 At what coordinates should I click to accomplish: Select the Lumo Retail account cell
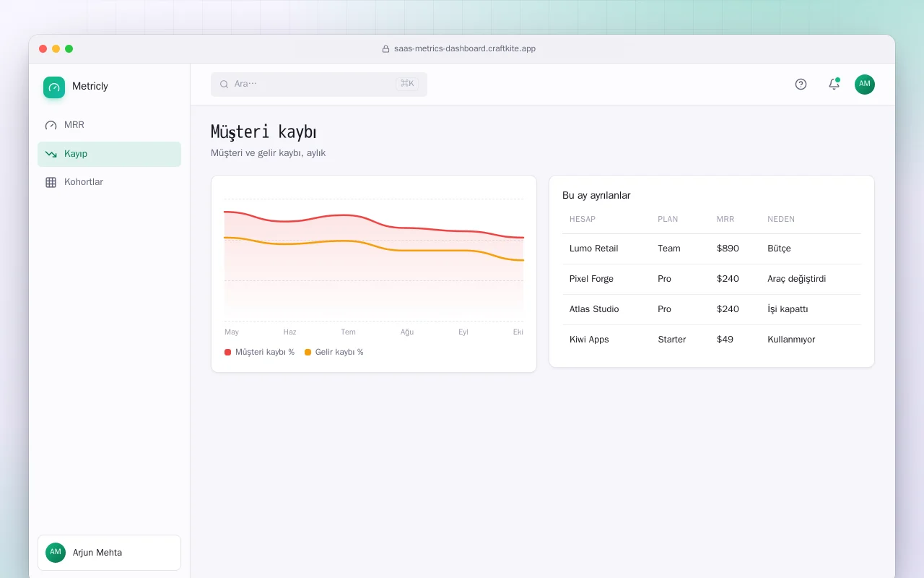pyautogui.click(x=594, y=249)
